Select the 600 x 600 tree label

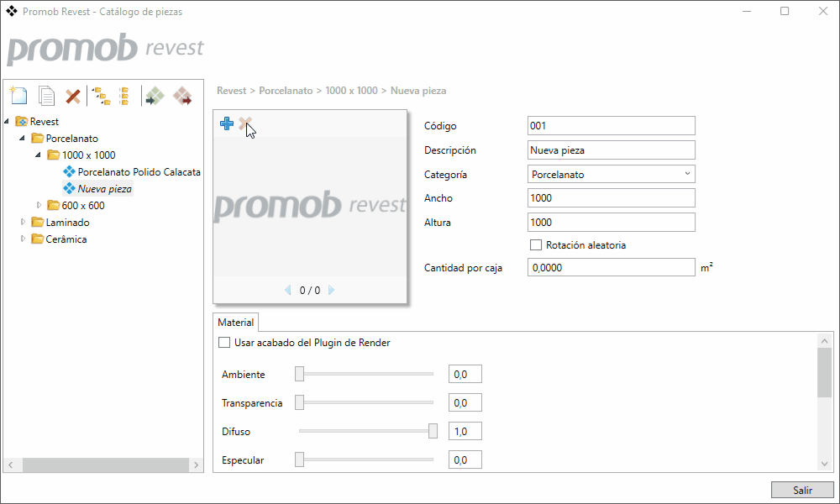83,205
